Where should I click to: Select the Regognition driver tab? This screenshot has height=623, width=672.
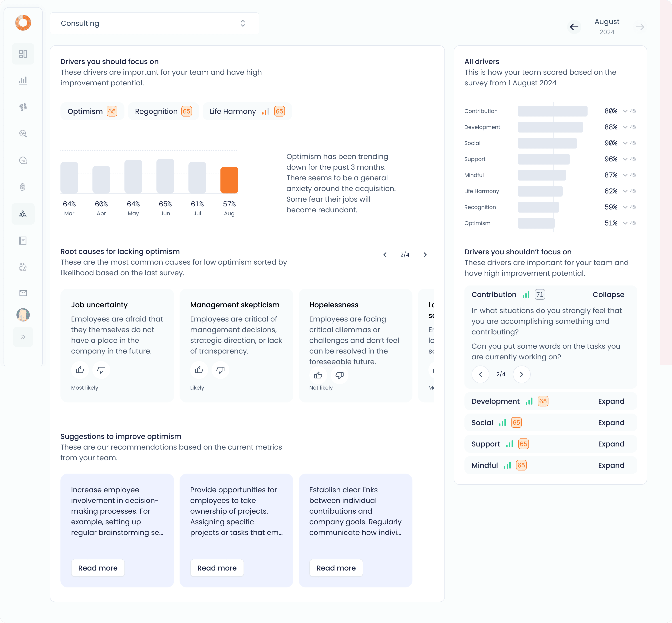coord(163,111)
